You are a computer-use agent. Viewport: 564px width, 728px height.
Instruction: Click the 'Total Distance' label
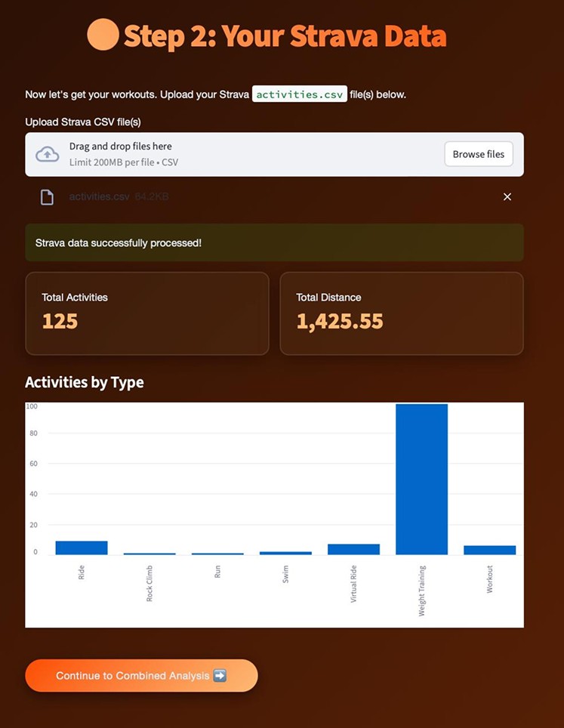pos(328,298)
